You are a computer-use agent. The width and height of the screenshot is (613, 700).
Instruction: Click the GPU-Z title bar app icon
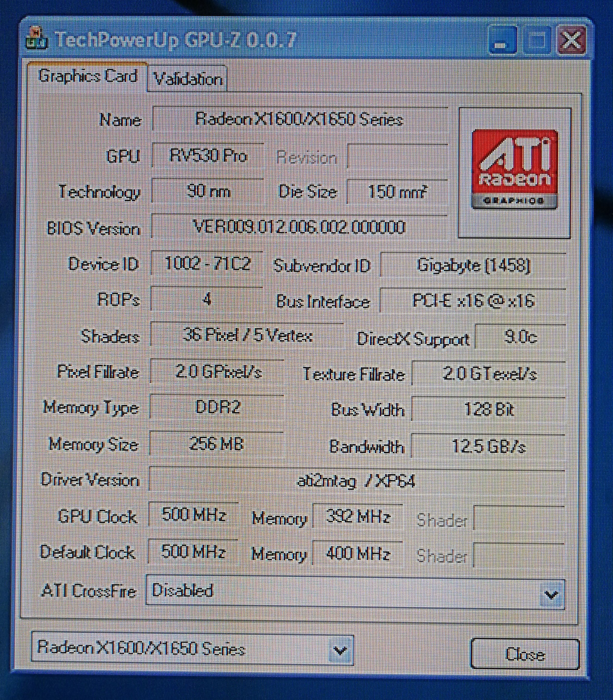click(x=36, y=40)
